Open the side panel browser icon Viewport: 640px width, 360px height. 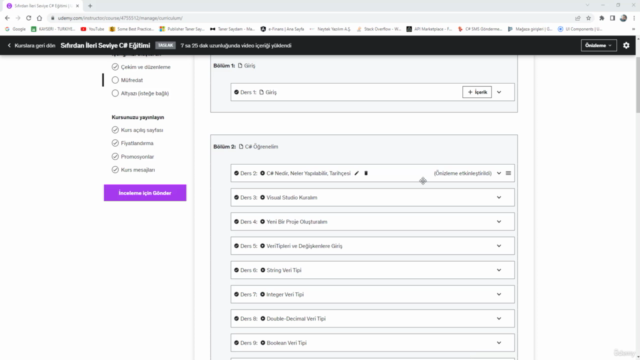[613, 18]
